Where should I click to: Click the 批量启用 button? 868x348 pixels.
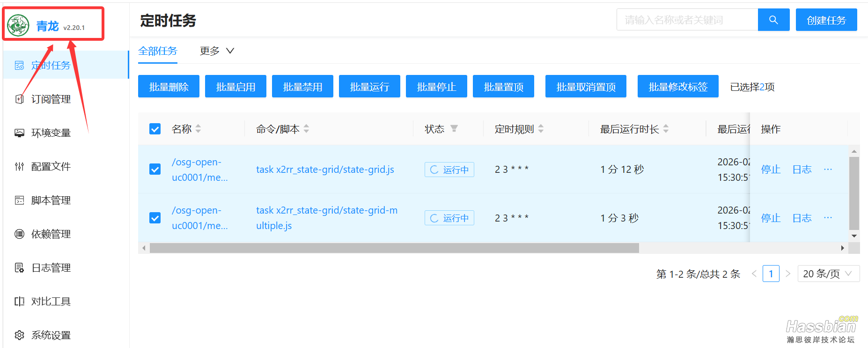pyautogui.click(x=235, y=86)
